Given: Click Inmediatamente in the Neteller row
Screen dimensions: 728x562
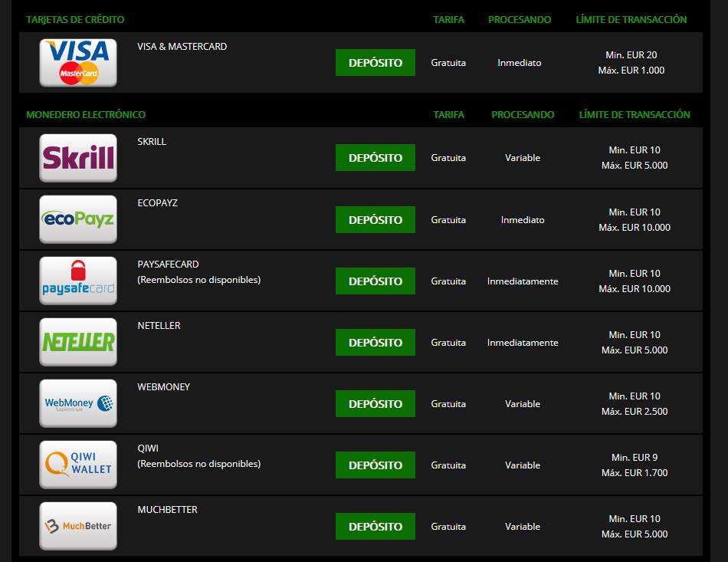Looking at the screenshot, I should pos(523,342).
